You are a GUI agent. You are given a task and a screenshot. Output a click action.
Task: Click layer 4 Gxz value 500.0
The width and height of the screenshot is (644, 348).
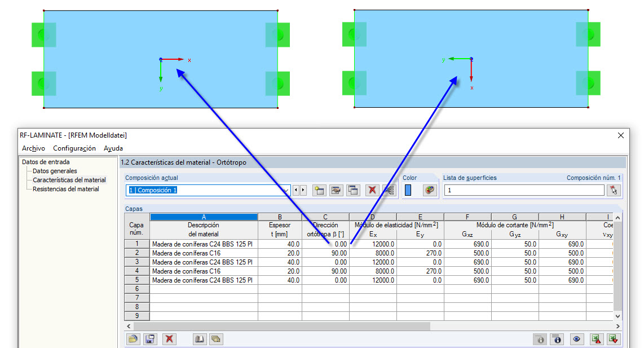click(467, 271)
